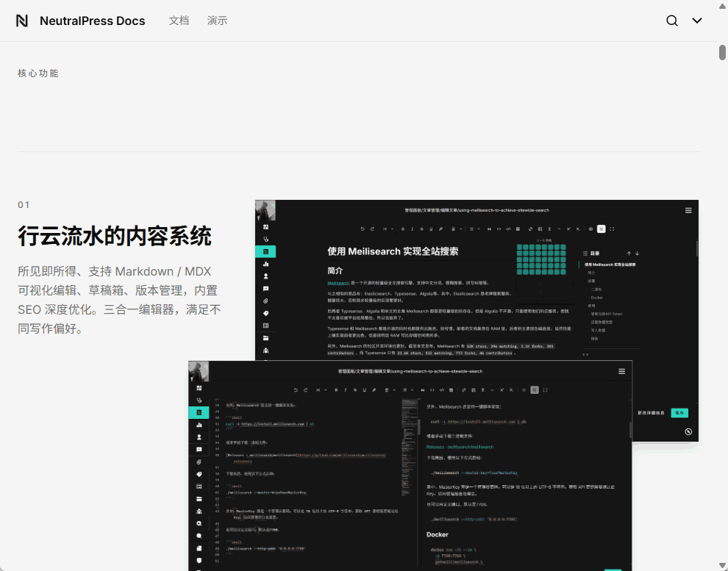Click up arrow beside 目录 heading
Screen dimensions: 728x571
tap(629, 254)
